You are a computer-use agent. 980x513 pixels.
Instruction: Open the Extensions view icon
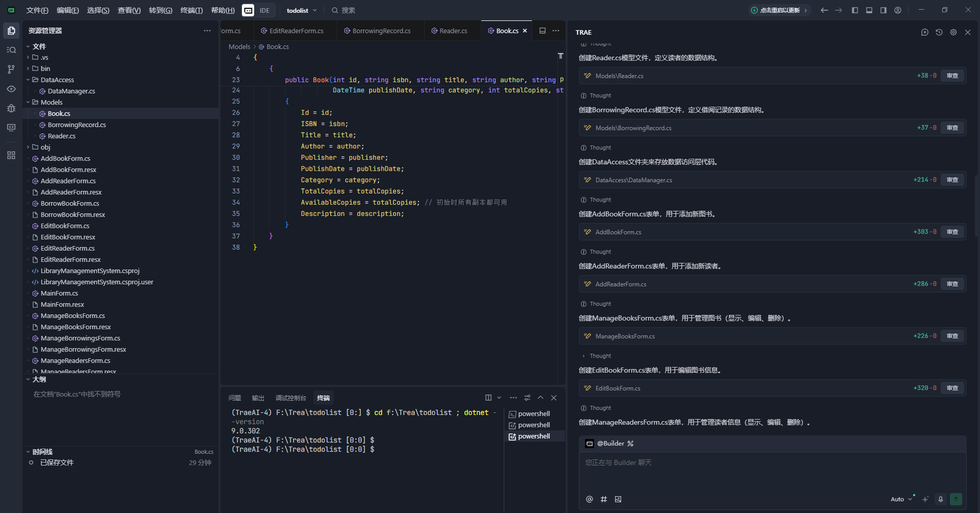[x=11, y=155]
